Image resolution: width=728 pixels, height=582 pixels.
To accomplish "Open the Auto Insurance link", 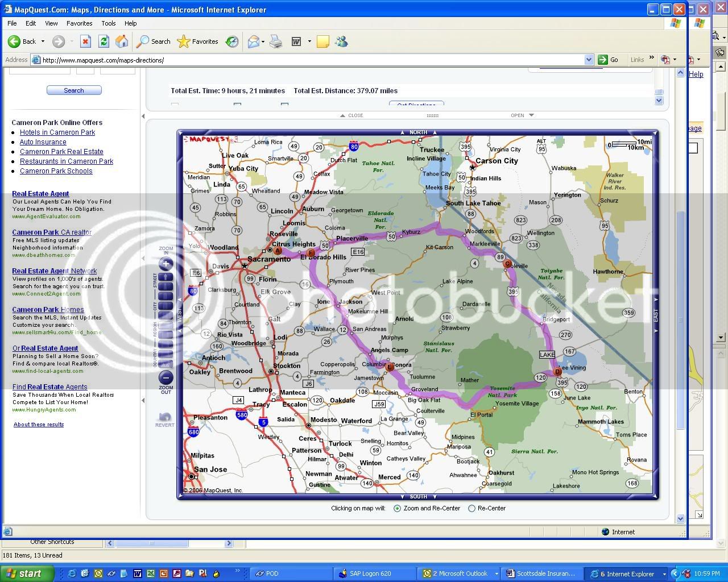I will pos(43,142).
